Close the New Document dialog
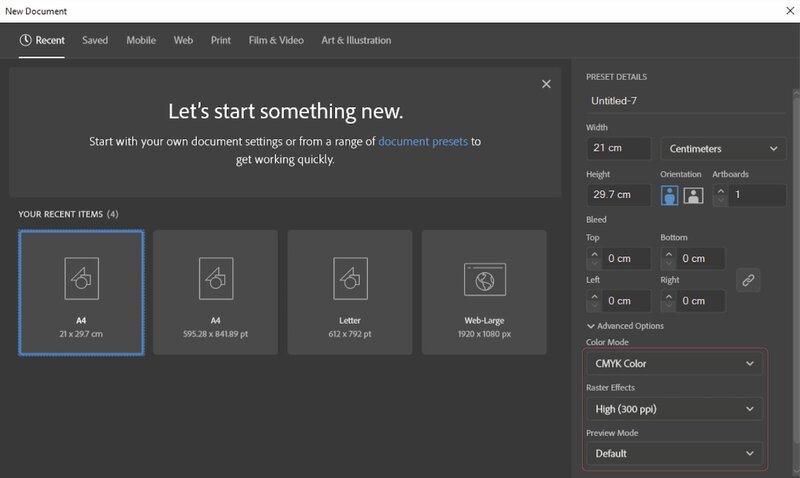This screenshot has width=800, height=478. coord(790,11)
